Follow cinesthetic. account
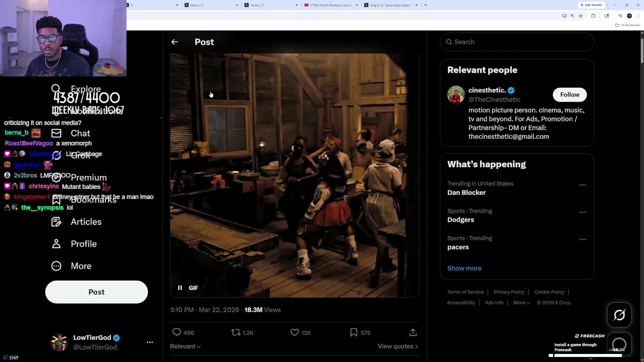644x362 pixels. tap(570, 95)
